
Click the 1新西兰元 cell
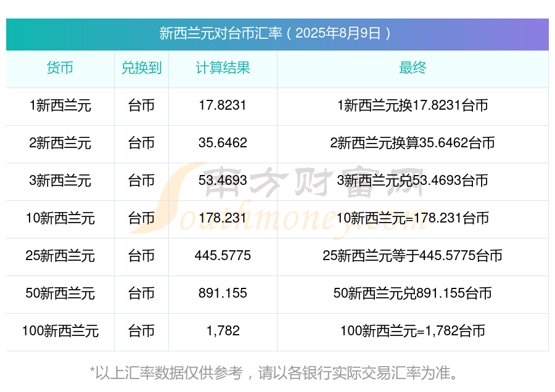[x=60, y=105]
